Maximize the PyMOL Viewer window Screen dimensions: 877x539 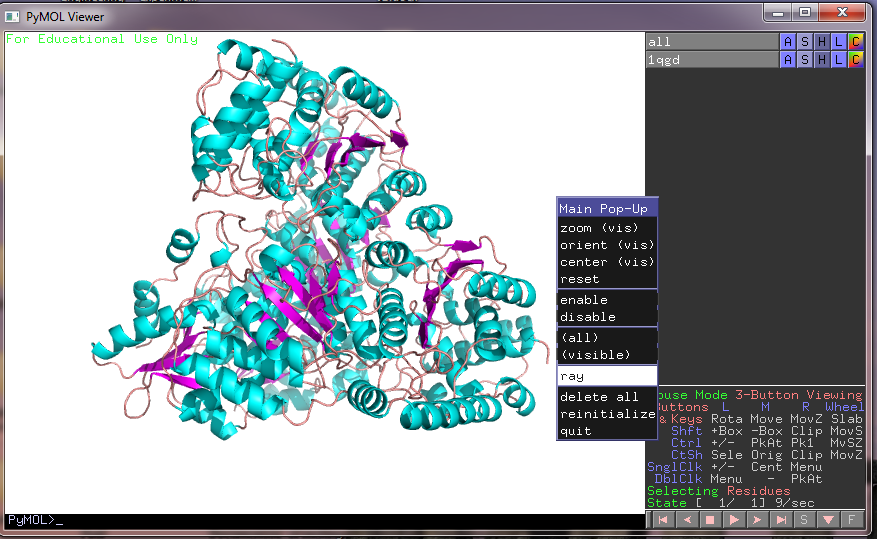point(805,13)
